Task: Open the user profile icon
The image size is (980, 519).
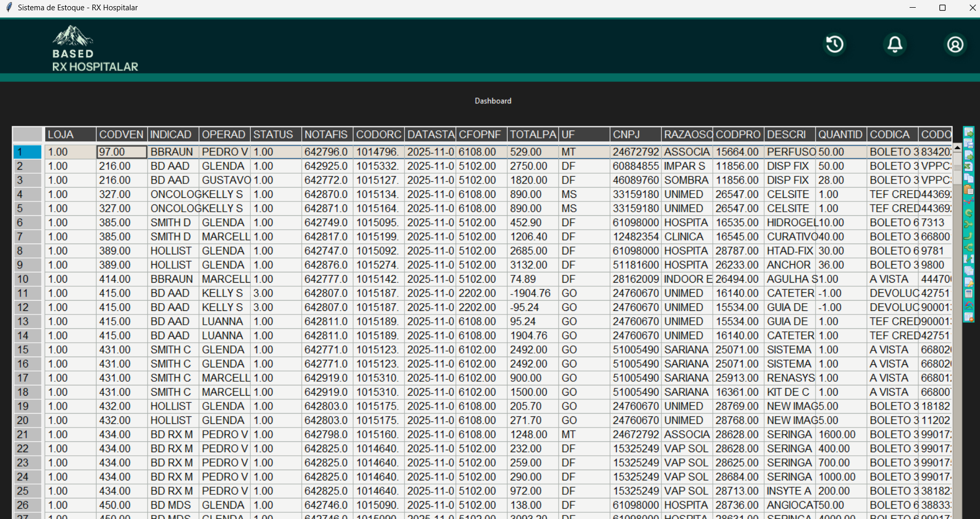Action: point(955,44)
